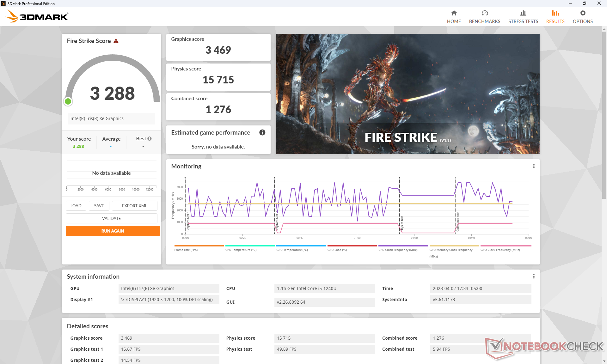Click the Fire Strike preview image

pos(407,94)
